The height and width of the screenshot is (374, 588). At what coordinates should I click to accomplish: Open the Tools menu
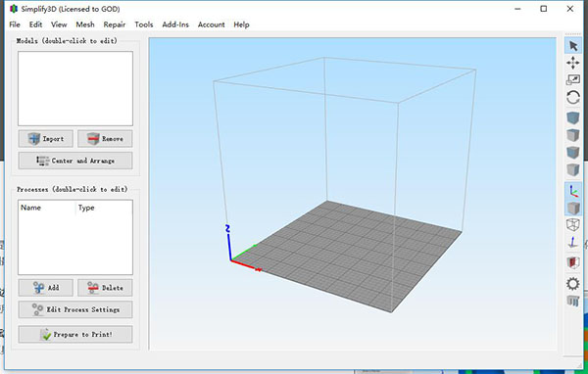[x=144, y=24]
